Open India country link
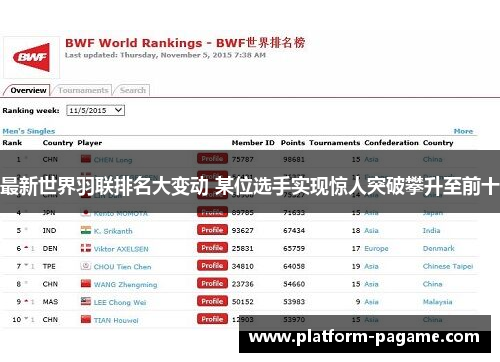The image size is (500, 362). click(431, 230)
